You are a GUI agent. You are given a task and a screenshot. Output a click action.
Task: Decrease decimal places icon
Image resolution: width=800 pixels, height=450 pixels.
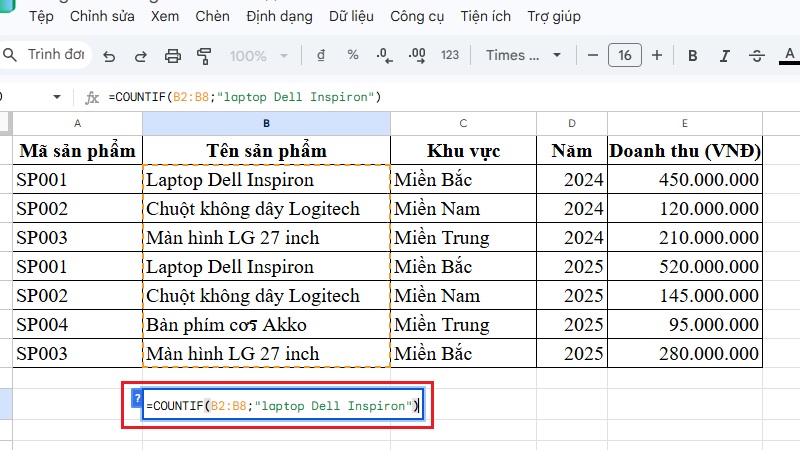click(384, 55)
